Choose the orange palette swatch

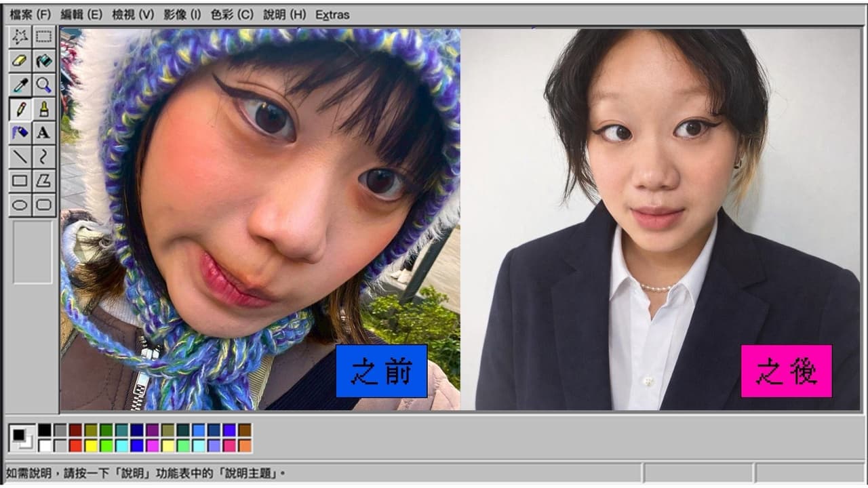tap(245, 446)
